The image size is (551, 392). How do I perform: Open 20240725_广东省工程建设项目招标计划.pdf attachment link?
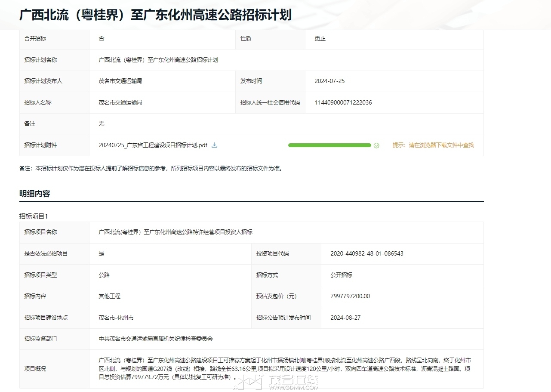[x=153, y=145]
